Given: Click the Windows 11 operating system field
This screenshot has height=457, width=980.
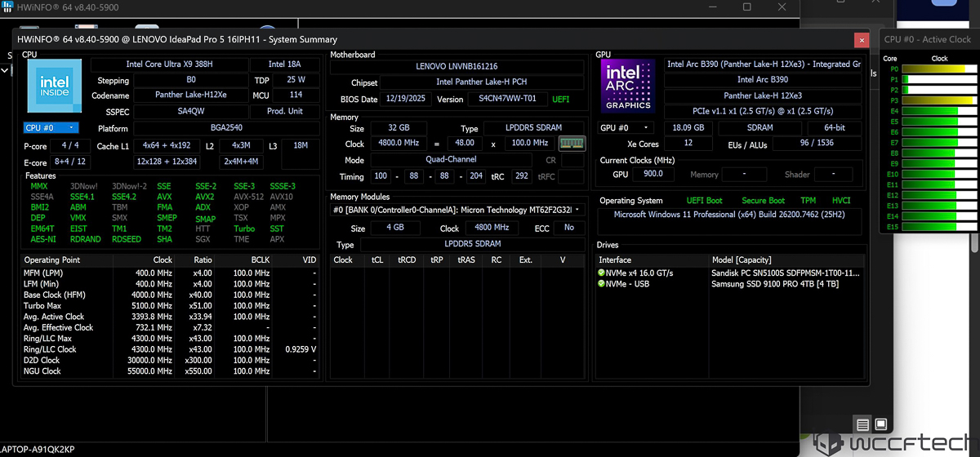Looking at the screenshot, I should (728, 215).
